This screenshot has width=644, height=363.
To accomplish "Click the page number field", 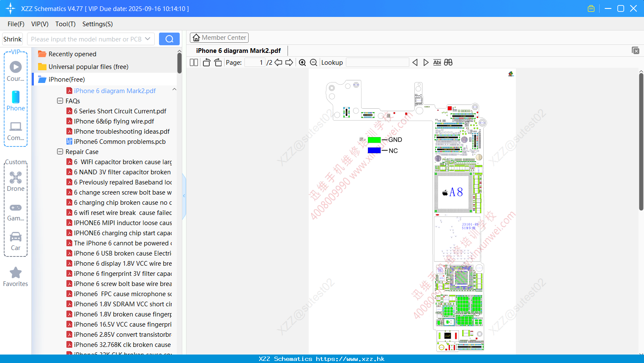I will tap(255, 63).
